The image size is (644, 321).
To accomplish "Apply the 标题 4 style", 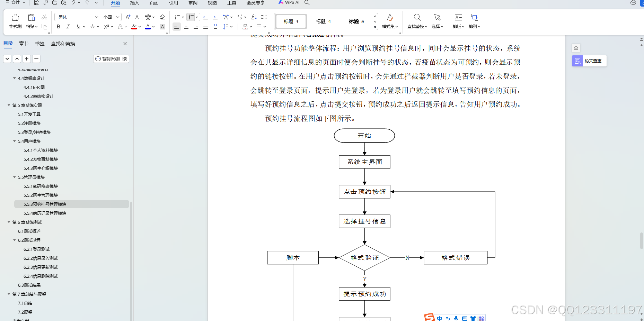I will pyautogui.click(x=324, y=21).
